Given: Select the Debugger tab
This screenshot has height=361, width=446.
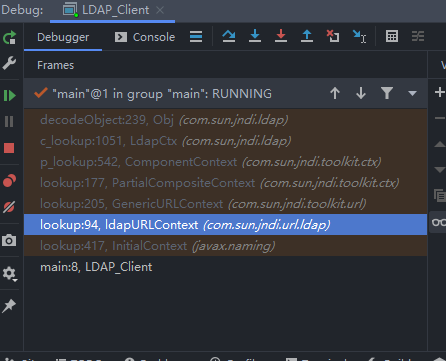Looking at the screenshot, I should click(63, 37).
